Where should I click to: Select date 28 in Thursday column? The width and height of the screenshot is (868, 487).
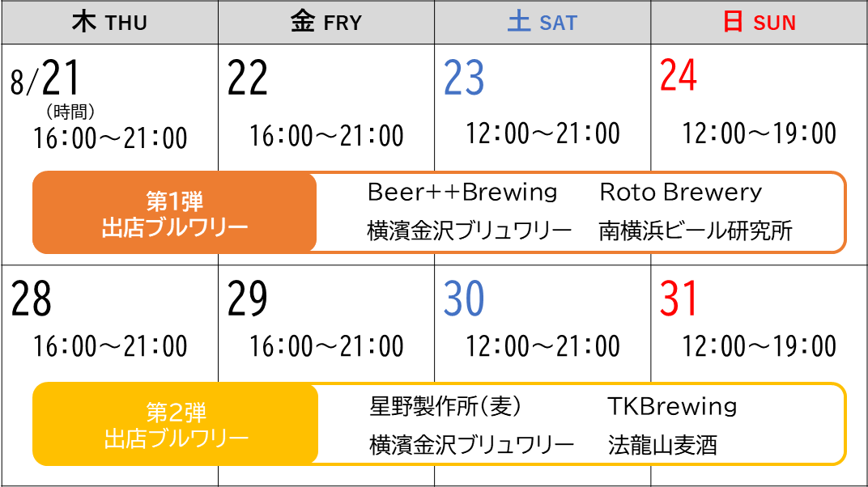click(32, 299)
